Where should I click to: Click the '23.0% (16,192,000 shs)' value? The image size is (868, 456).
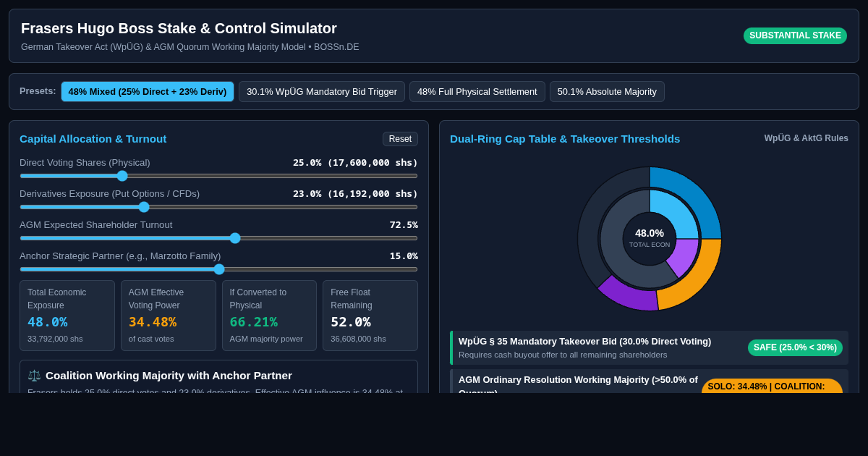tap(355, 194)
